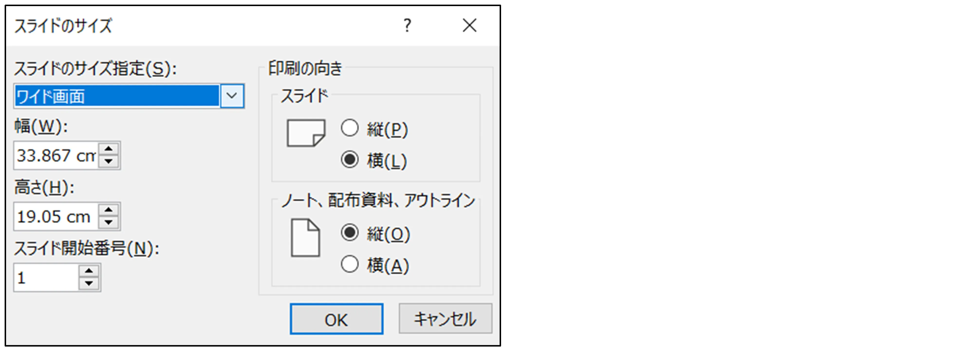The width and height of the screenshot is (980, 347).
Task: Select 縦(O) for notes and handouts
Action: [x=350, y=233]
